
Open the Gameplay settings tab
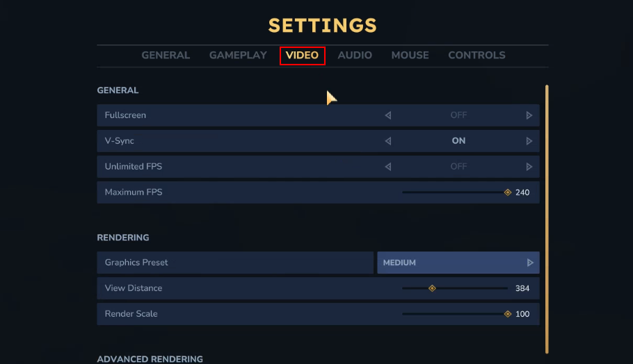tap(238, 56)
